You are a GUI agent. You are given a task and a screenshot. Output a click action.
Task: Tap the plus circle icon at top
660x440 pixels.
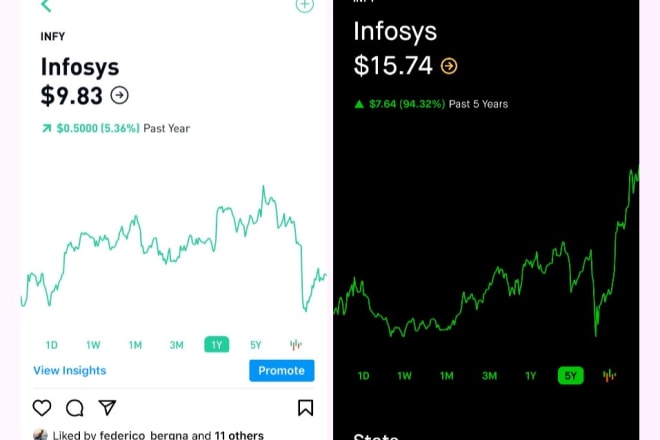305,5
